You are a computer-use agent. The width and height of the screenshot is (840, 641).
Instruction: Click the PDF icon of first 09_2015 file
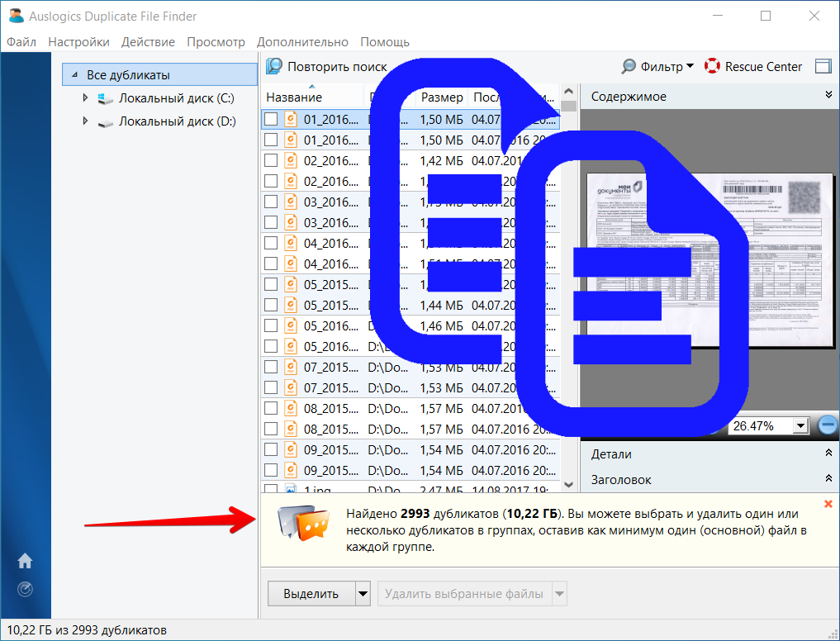coord(291,449)
